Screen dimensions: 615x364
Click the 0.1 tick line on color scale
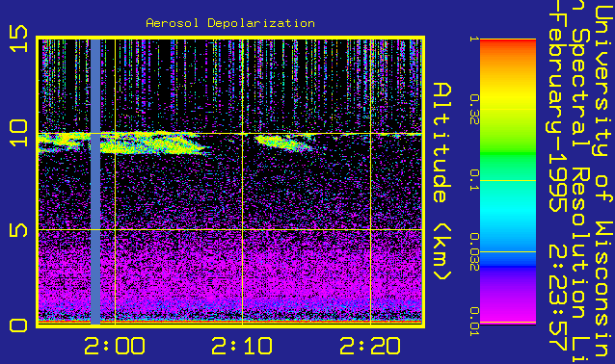click(508, 181)
